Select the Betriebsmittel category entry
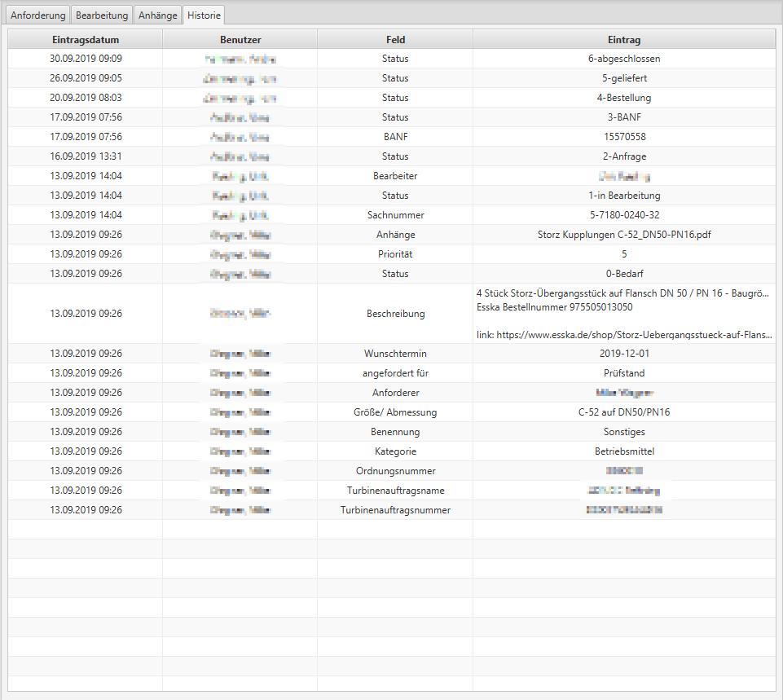The width and height of the screenshot is (783, 700). click(x=624, y=451)
